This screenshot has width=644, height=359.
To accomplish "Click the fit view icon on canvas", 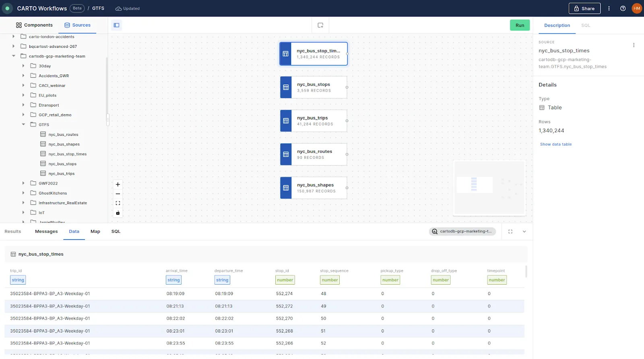I will pyautogui.click(x=118, y=203).
